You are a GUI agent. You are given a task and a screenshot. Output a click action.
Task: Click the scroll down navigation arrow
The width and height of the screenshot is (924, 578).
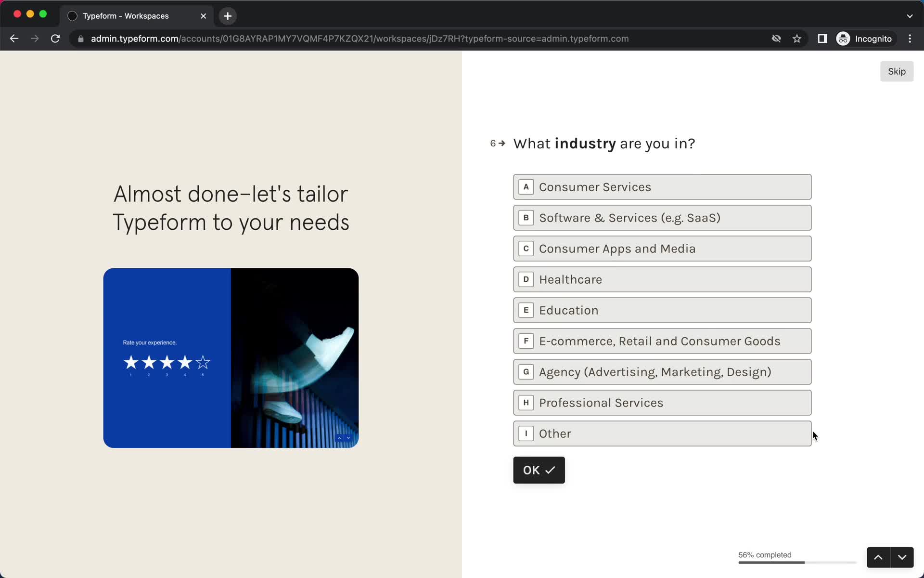pos(903,557)
